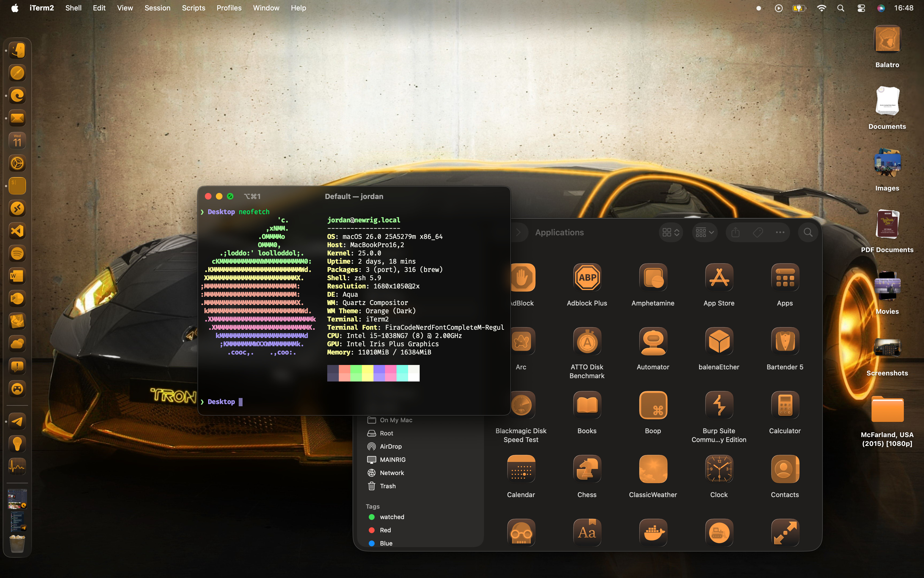Open the View menu
The height and width of the screenshot is (578, 924).
(x=125, y=8)
